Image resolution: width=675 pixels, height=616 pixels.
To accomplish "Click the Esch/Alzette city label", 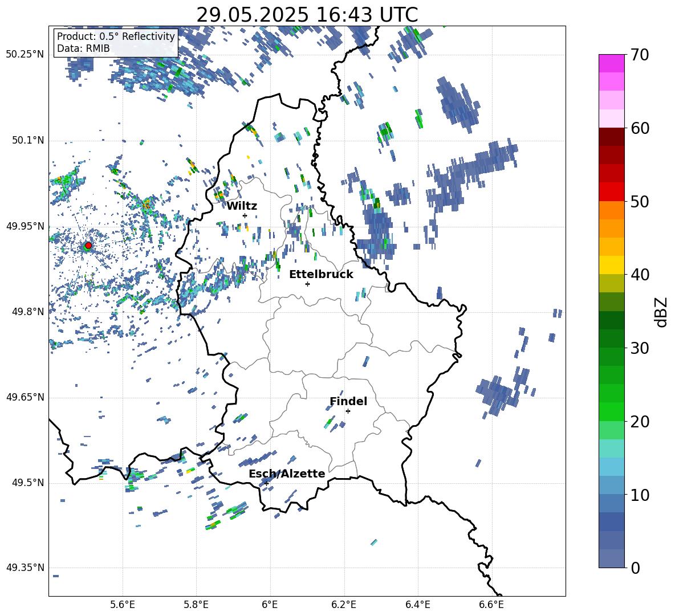I will 287,474.
